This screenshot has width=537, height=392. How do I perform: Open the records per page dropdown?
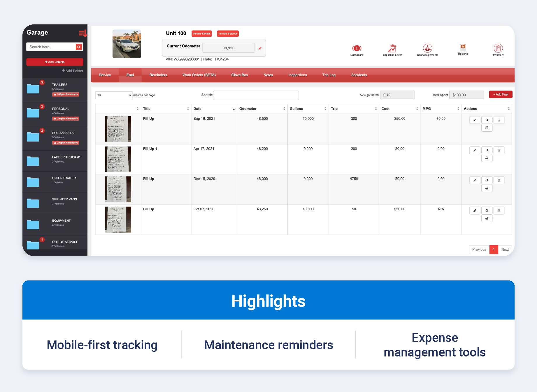coord(114,95)
